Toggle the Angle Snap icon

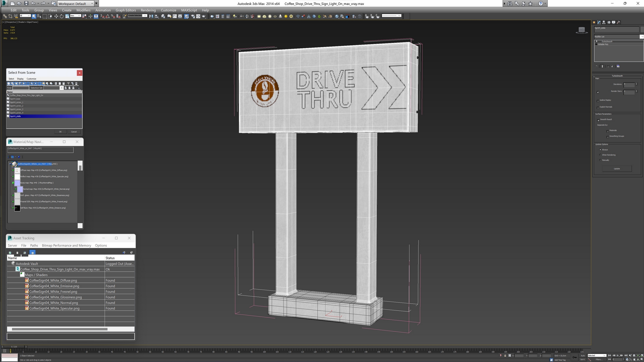click(x=108, y=16)
